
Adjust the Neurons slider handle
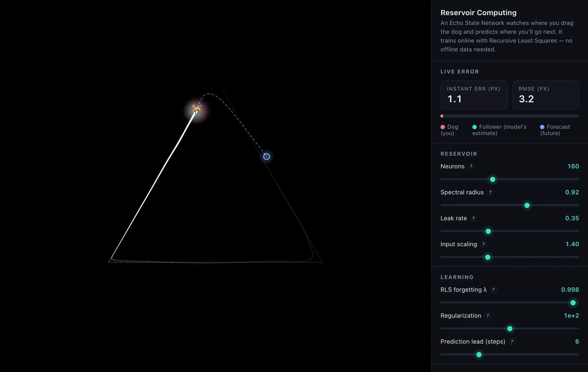pyautogui.click(x=492, y=179)
